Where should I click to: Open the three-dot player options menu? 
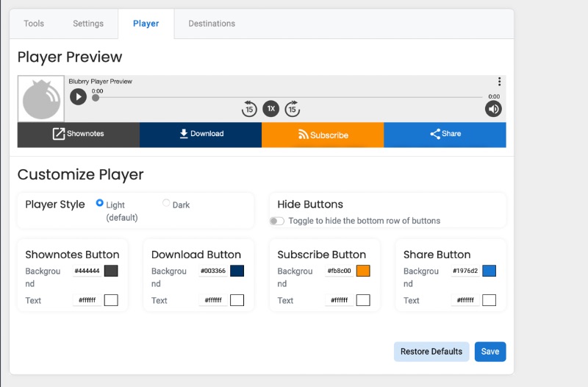point(499,82)
